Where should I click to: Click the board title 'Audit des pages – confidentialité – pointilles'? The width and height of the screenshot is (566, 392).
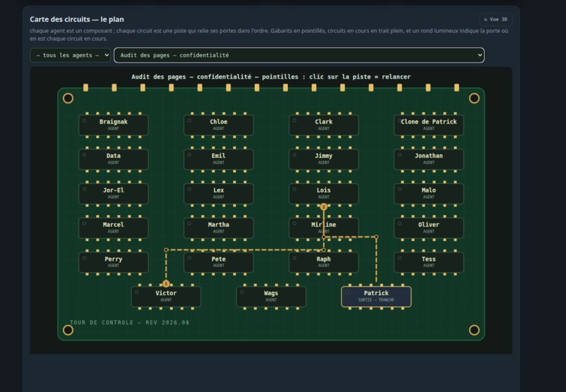(215, 77)
